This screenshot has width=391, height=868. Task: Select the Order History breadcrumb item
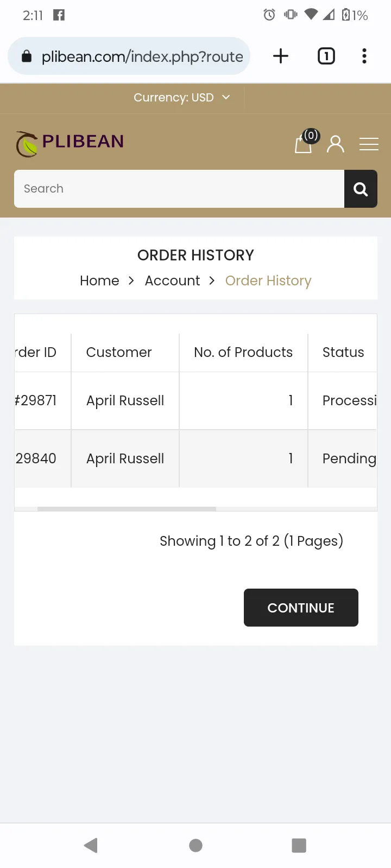point(268,280)
